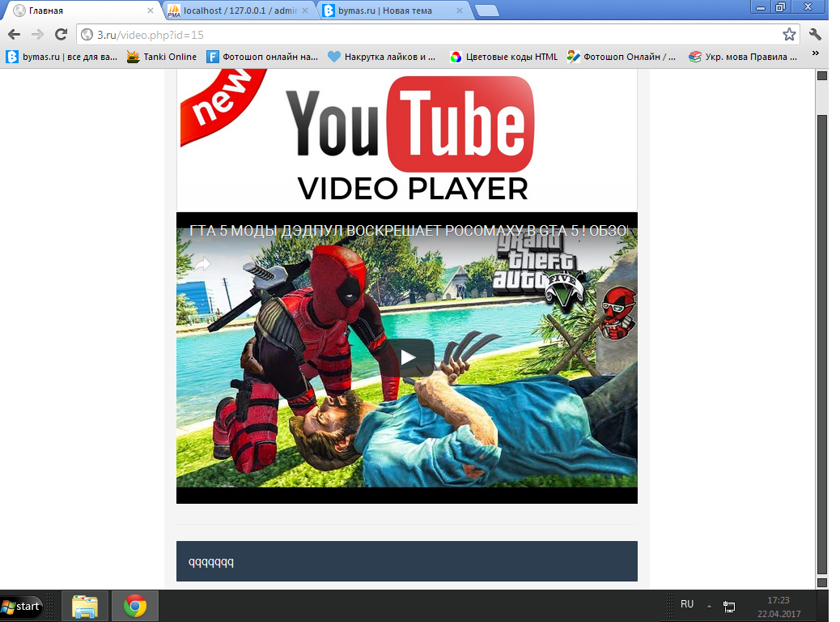The image size is (840, 622).
Task: Open the Tanki Online bookmark
Action: pyautogui.click(x=162, y=57)
